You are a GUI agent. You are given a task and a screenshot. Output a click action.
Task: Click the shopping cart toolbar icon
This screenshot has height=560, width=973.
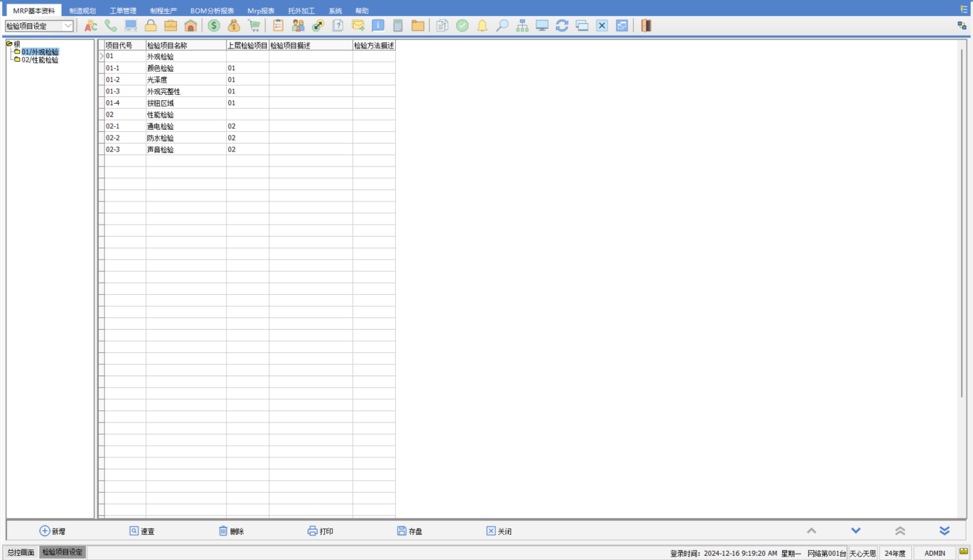[x=254, y=26]
